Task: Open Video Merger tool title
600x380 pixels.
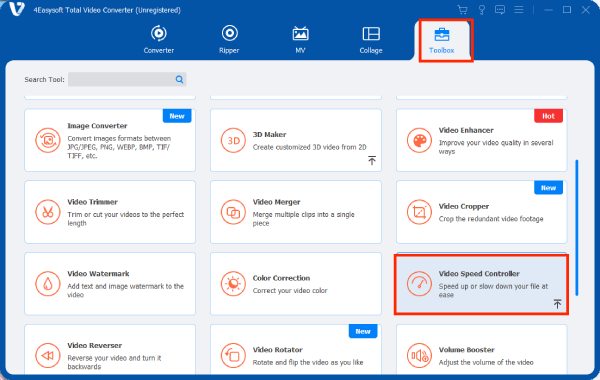Action: click(276, 202)
